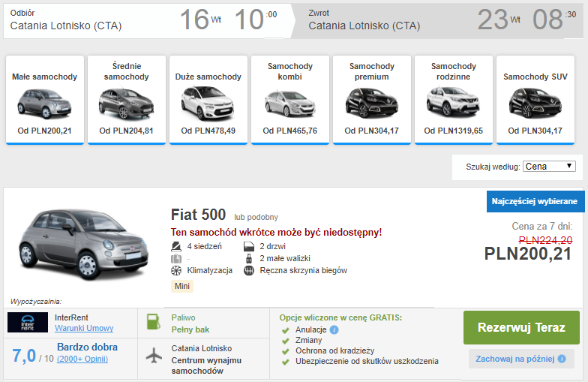Select the Małe samochody category
Image resolution: width=588 pixels, height=382 pixels.
(43, 98)
